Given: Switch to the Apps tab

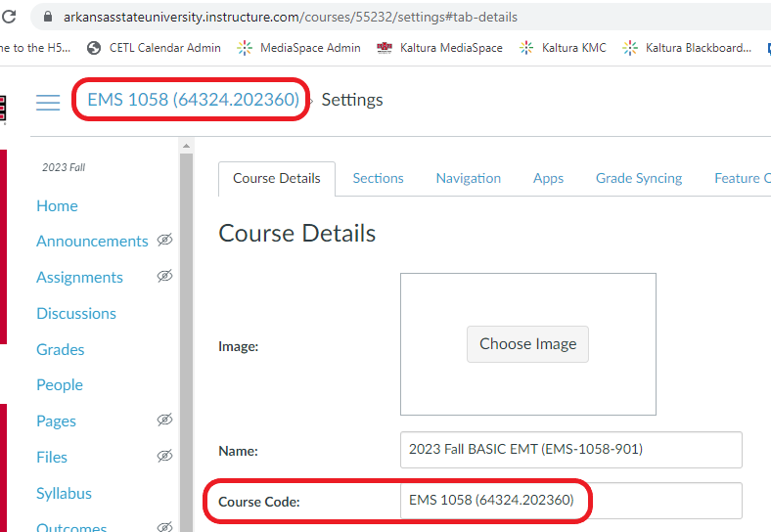Looking at the screenshot, I should point(548,179).
